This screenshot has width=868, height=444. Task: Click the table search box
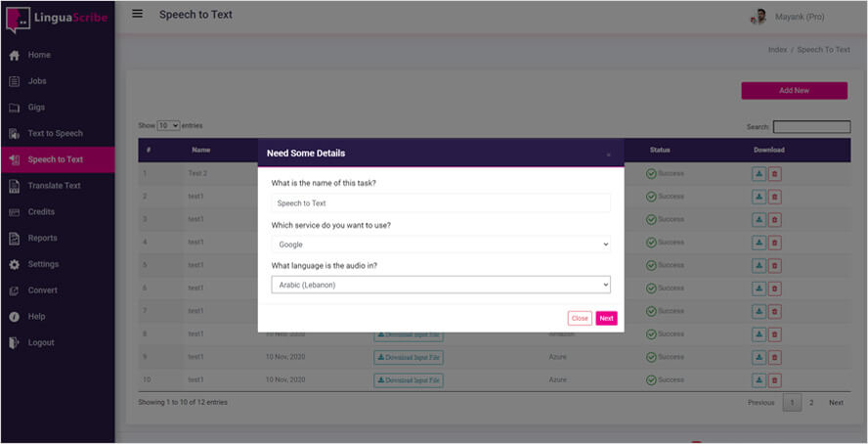click(811, 127)
